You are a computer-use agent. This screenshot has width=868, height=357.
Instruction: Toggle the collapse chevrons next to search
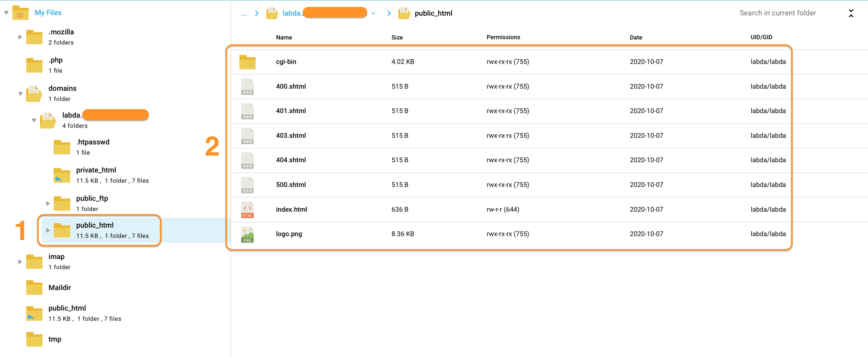click(x=851, y=13)
